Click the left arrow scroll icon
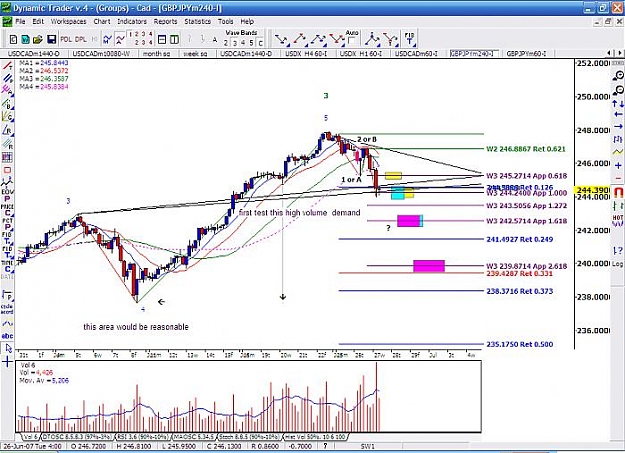625x453 pixels. click(618, 115)
